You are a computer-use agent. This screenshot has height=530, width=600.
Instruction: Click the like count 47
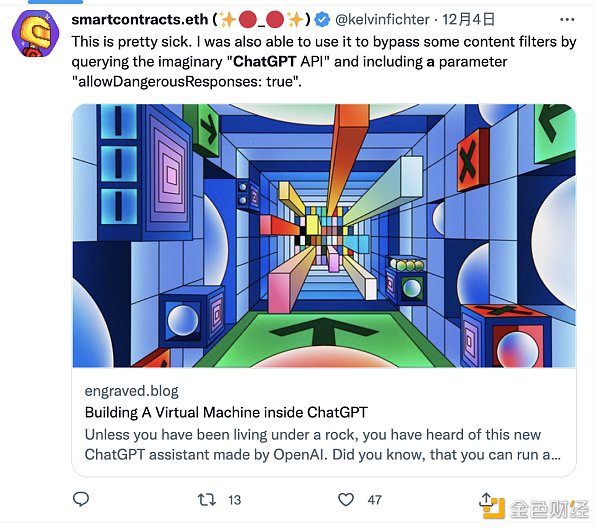375,498
